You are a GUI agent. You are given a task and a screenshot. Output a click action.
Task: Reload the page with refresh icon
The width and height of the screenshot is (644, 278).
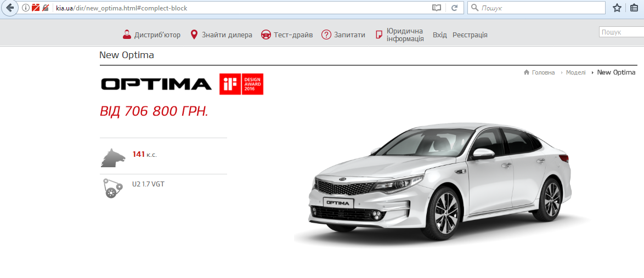pyautogui.click(x=454, y=8)
